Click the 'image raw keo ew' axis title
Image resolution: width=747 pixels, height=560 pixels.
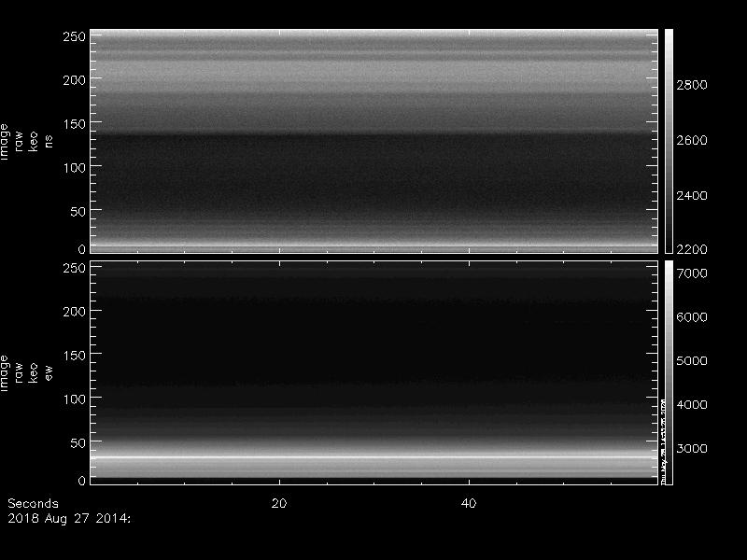pyautogui.click(x=26, y=372)
